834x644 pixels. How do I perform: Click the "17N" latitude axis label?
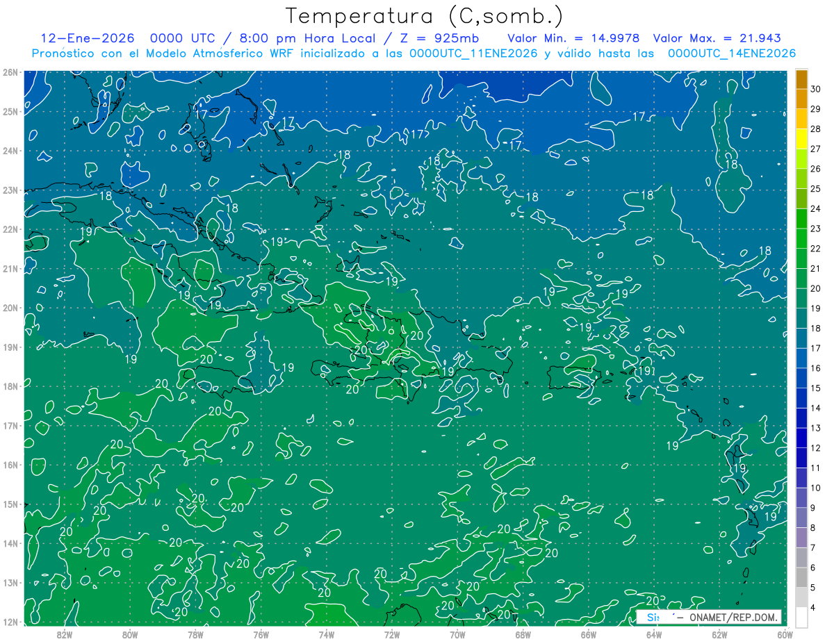point(10,425)
